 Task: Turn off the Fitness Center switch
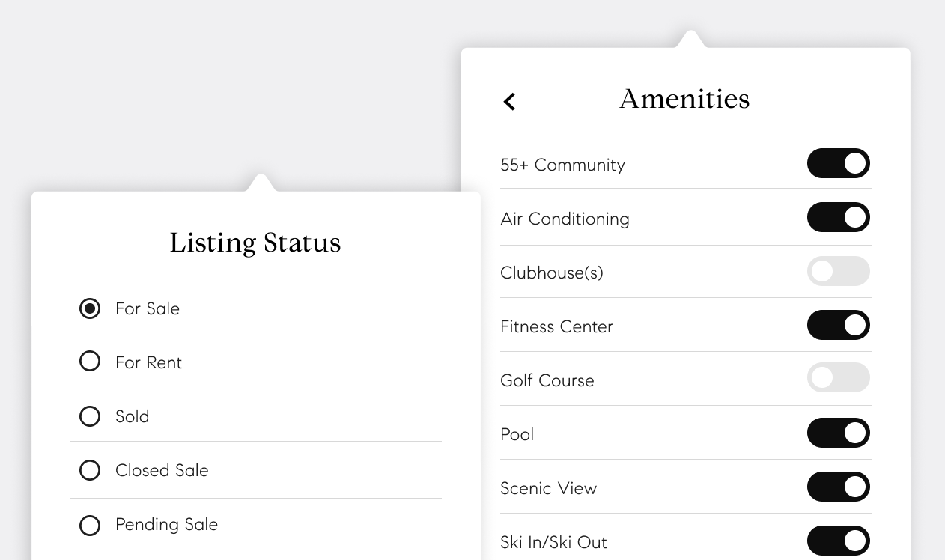(x=838, y=325)
